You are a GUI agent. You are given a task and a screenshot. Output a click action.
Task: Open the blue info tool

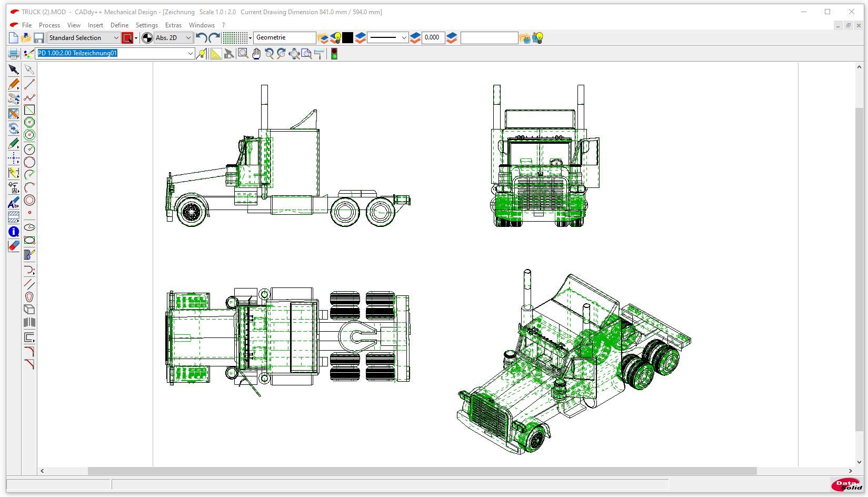coord(14,232)
